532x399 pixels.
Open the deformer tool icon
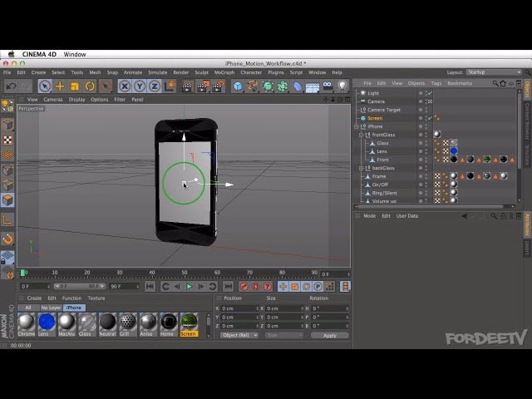298,86
